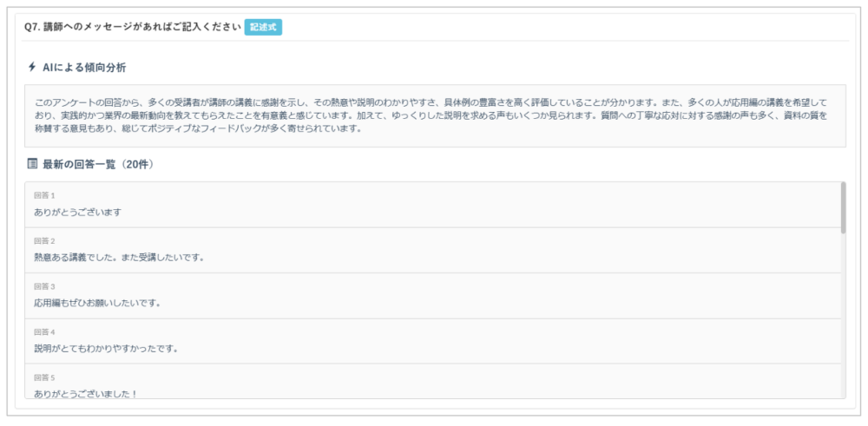Click inside the AI trend analysis summary paragraph

click(x=434, y=115)
